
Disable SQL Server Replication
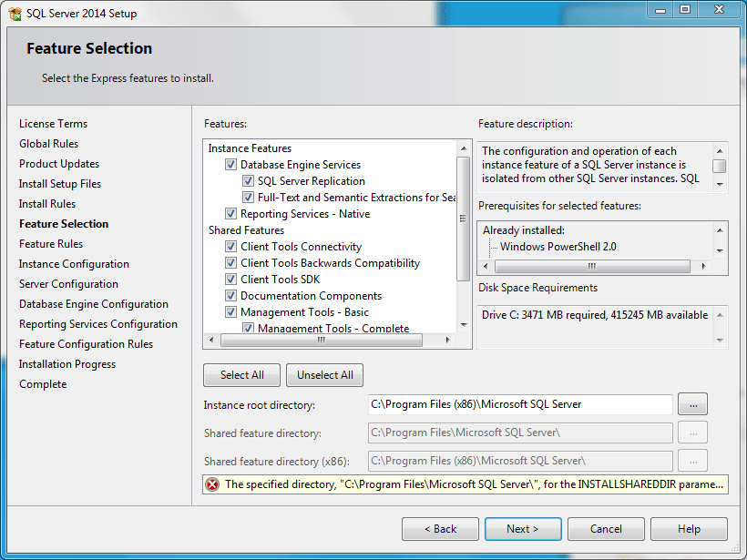248,180
